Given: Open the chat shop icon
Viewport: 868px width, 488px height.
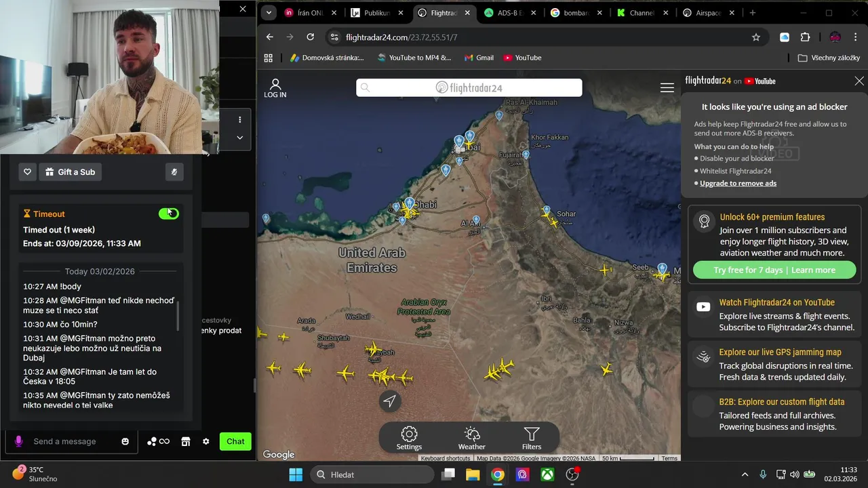Looking at the screenshot, I should [186, 441].
